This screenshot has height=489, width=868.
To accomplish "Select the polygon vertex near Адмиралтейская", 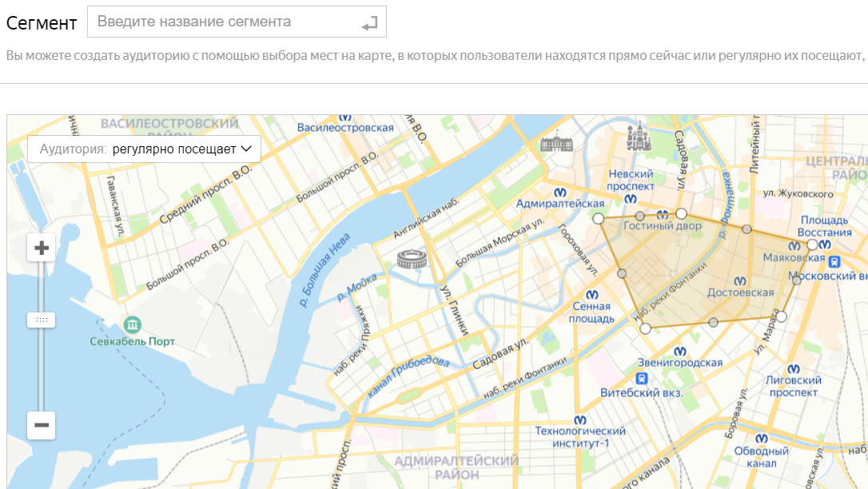I will 598,218.
